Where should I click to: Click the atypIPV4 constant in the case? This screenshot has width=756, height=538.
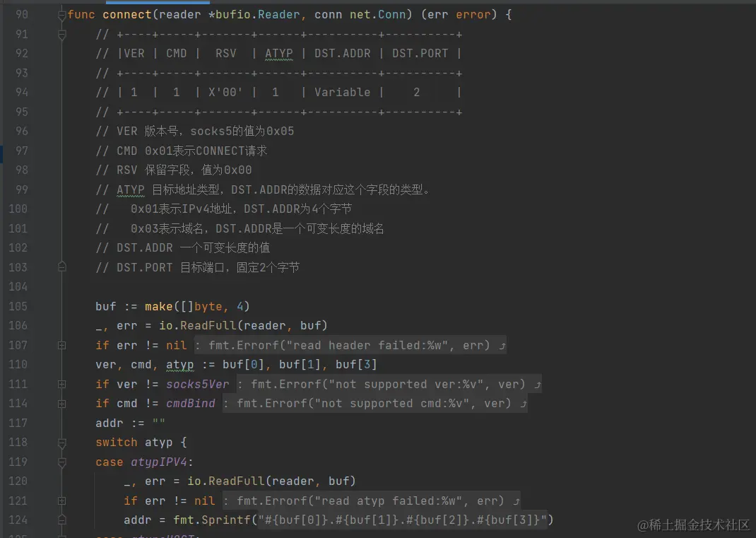pos(159,462)
